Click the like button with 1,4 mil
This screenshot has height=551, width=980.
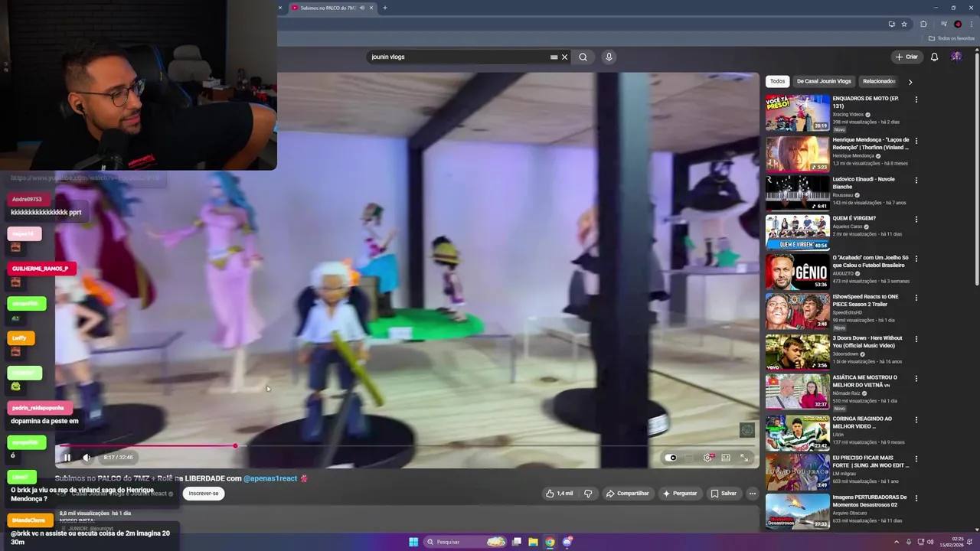(559, 494)
